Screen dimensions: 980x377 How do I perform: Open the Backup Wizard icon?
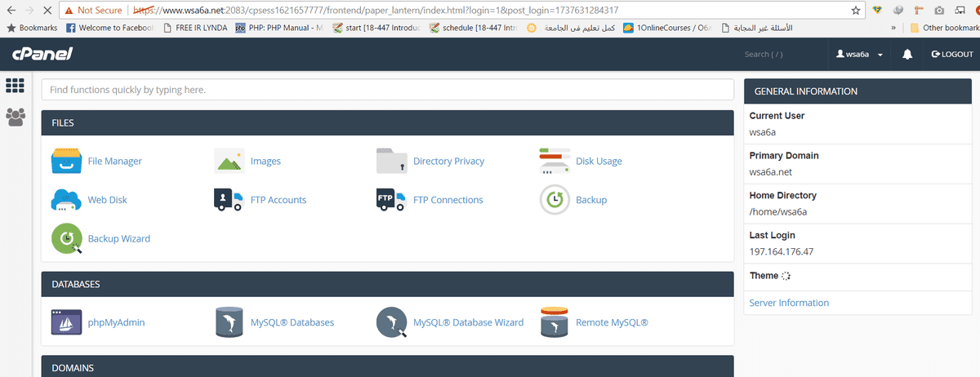[66, 238]
